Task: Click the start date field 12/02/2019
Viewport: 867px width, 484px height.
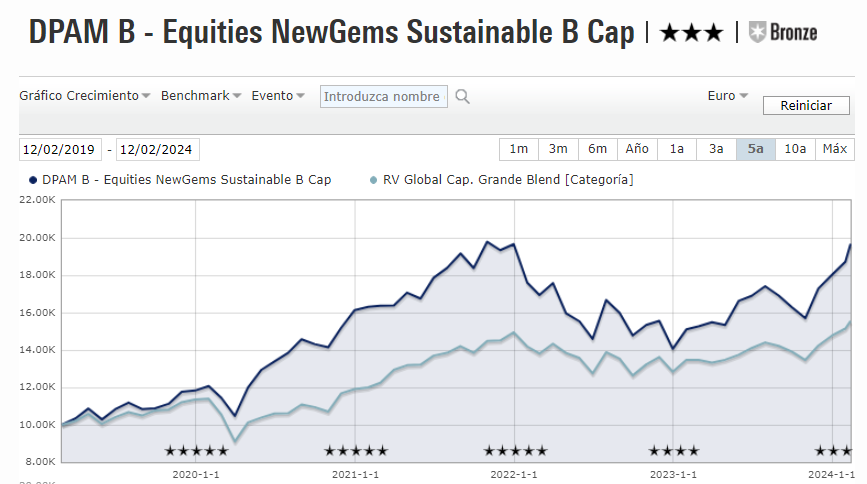Action: click(x=59, y=150)
